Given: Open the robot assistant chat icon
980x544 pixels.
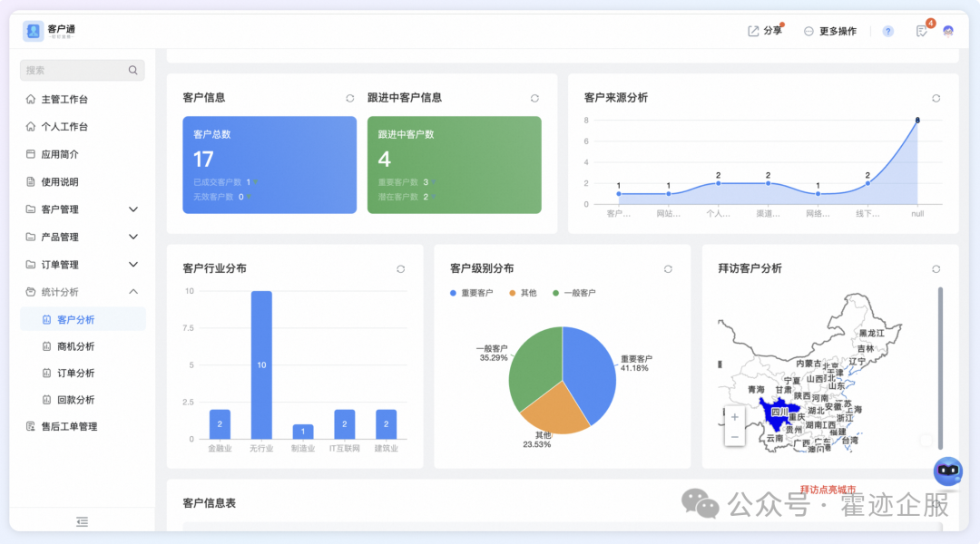Looking at the screenshot, I should (948, 471).
